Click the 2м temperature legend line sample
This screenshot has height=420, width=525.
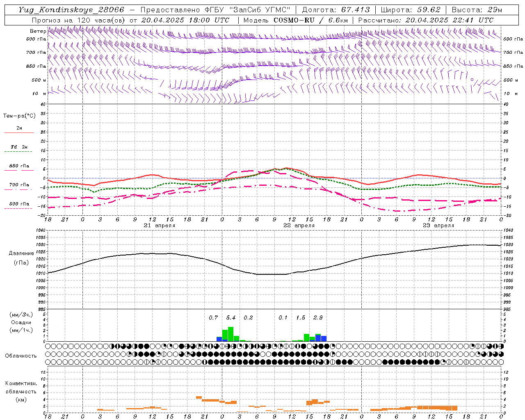[x=19, y=133]
